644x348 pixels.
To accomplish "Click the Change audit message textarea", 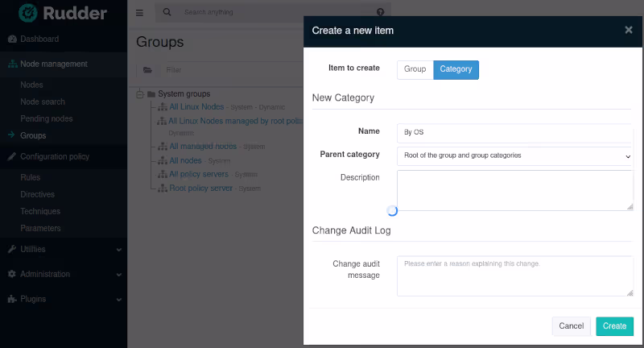I will click(x=515, y=276).
